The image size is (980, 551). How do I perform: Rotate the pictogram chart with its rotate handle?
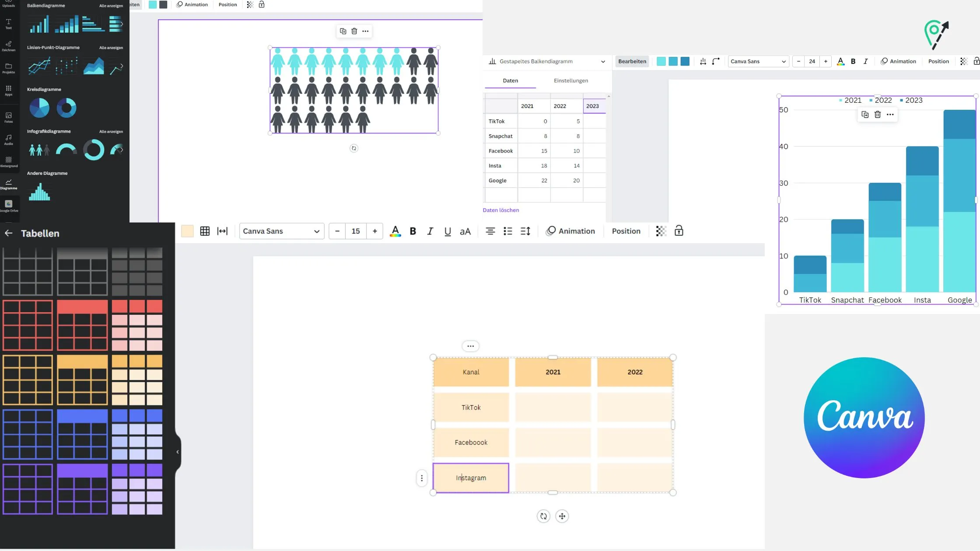pos(354,148)
